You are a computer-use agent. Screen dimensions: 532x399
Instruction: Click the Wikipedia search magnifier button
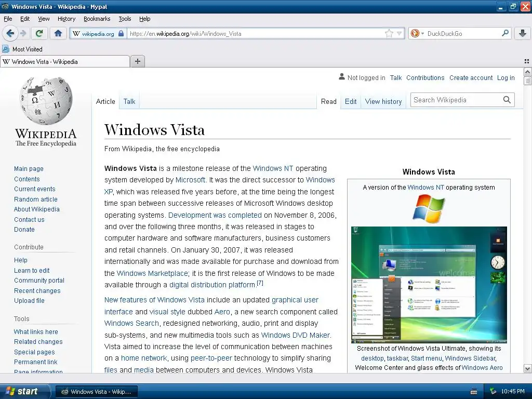tap(507, 100)
